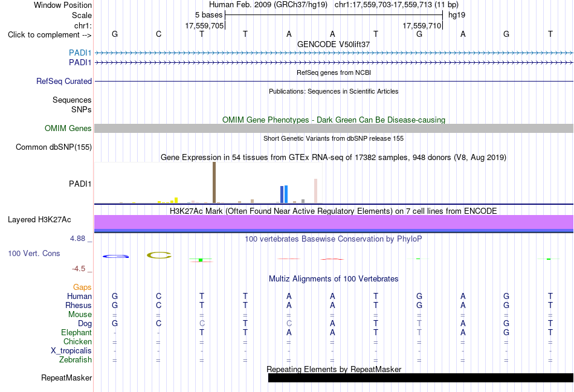Click the upper light-blue PADI1 gene label

(80, 53)
